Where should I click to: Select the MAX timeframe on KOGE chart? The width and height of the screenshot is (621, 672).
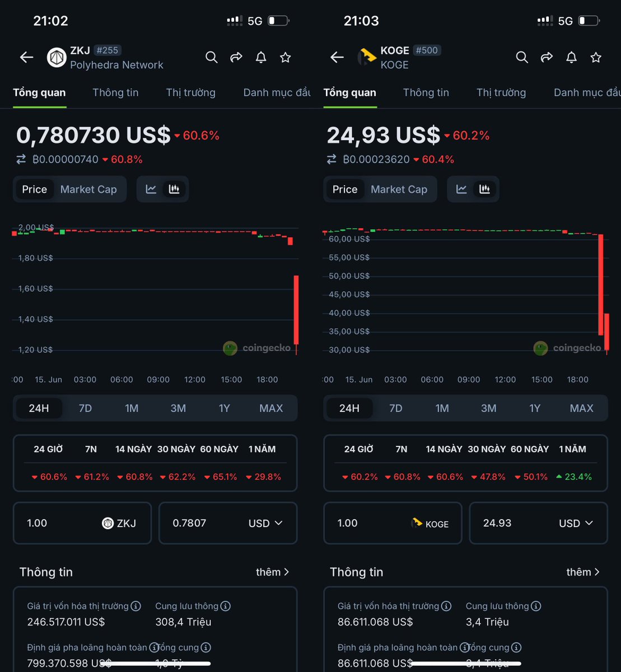point(581,408)
